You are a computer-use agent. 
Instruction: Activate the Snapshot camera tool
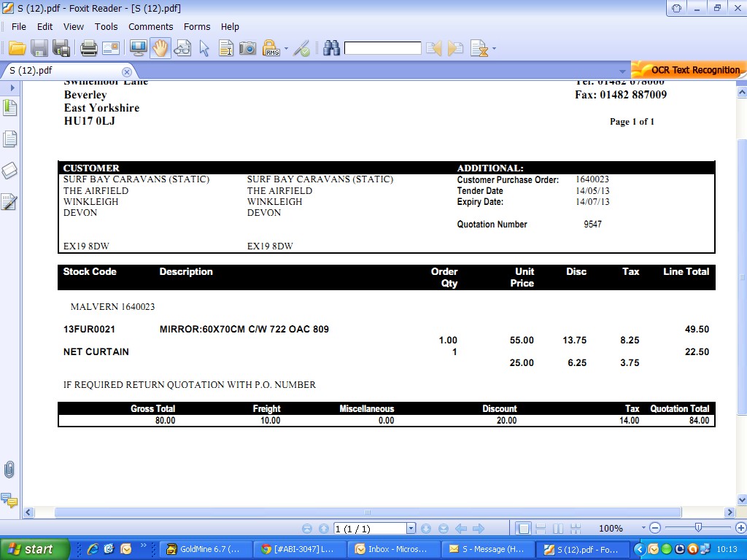coord(248,48)
